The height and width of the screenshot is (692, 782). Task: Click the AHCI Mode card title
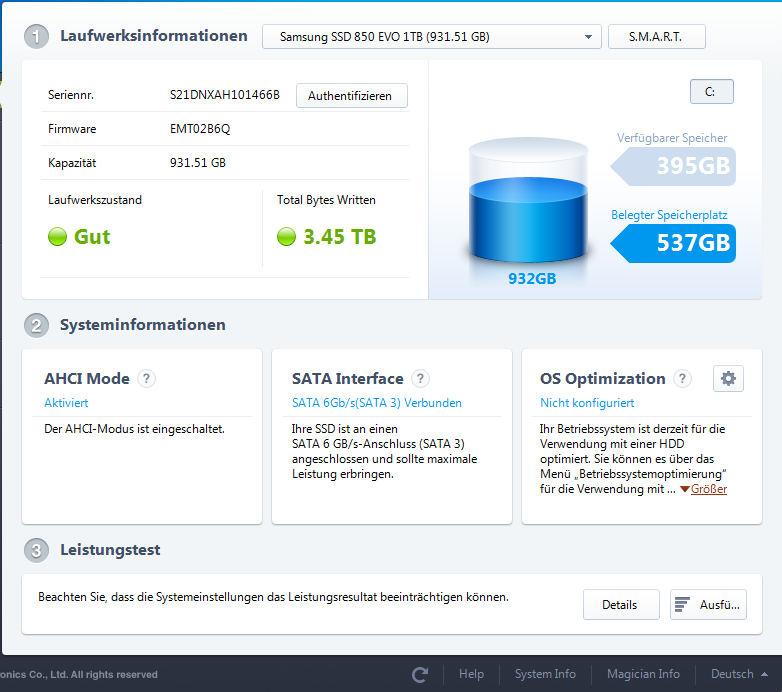tap(87, 378)
